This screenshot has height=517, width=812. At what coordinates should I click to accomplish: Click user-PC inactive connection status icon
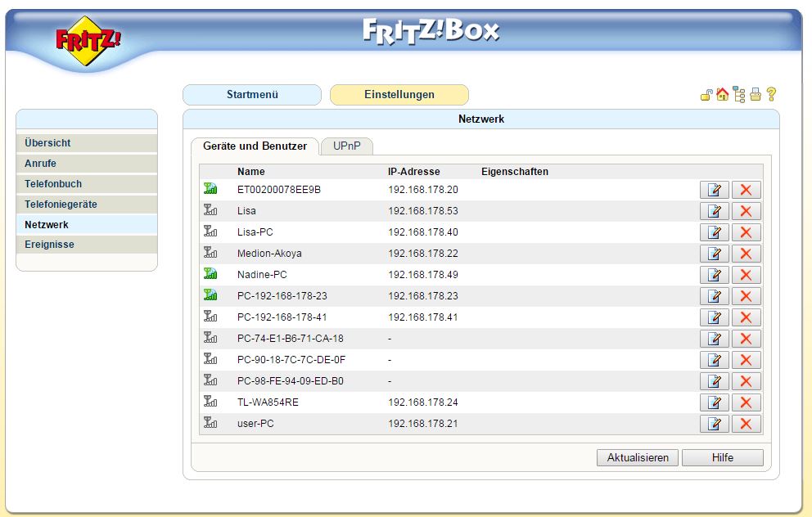pyautogui.click(x=210, y=422)
